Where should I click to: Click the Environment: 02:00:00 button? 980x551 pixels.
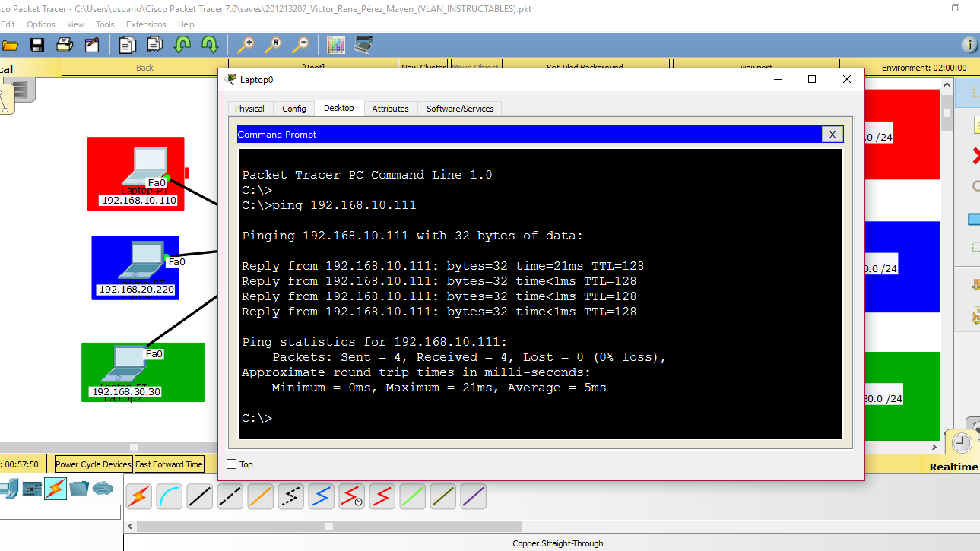click(924, 68)
